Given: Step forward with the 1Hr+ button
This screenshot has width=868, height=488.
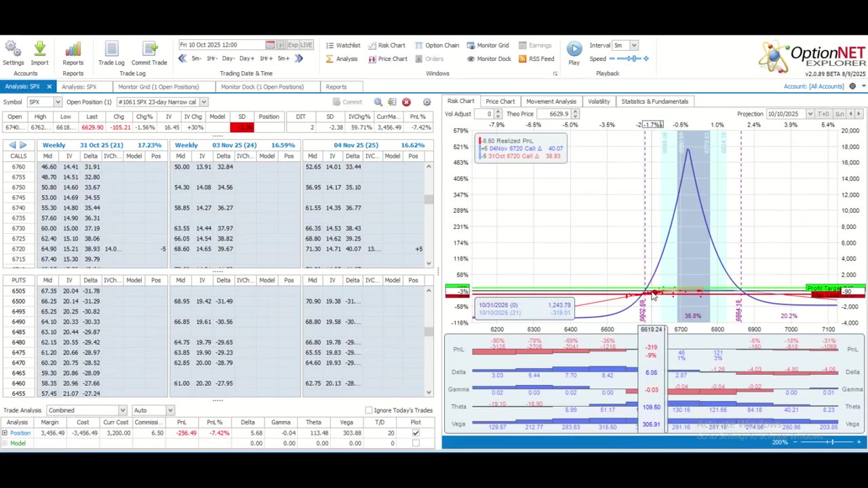Looking at the screenshot, I should [x=266, y=59].
